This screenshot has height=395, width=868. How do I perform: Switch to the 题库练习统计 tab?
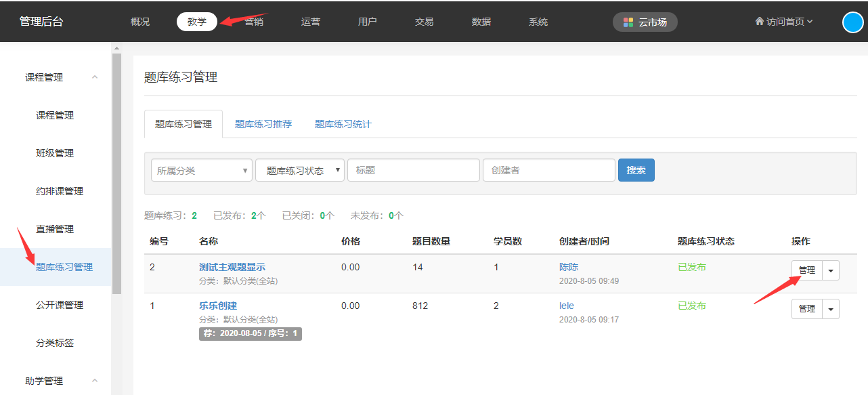(x=343, y=124)
